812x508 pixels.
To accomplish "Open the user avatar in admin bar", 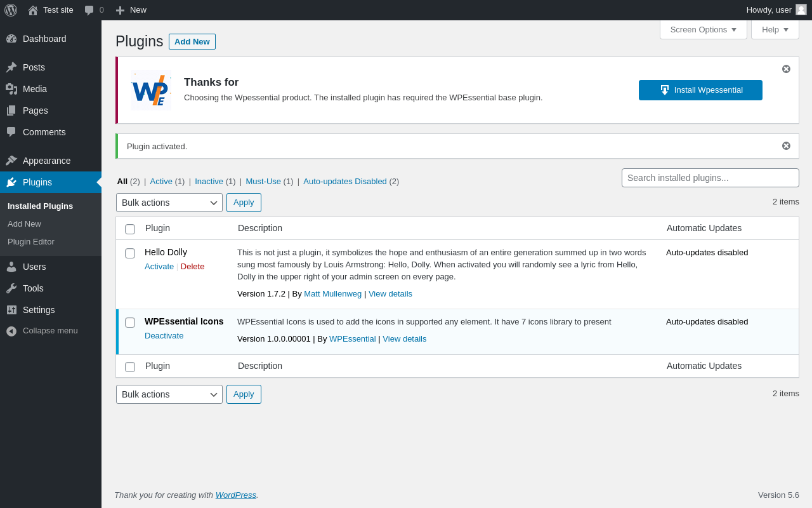I will click(x=801, y=10).
